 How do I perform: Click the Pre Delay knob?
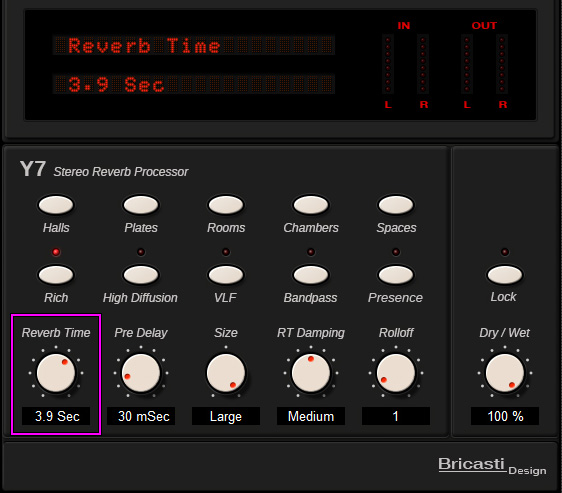point(141,373)
